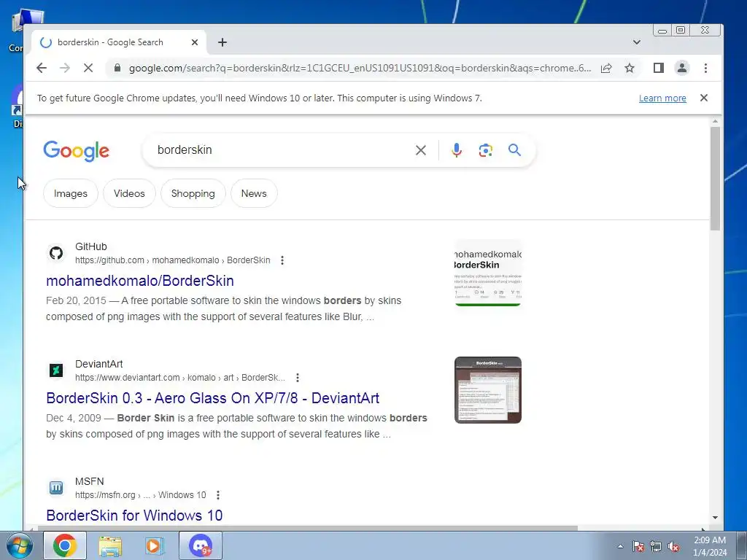Open the Chrome side panel
Image resolution: width=747 pixels, height=560 pixels.
(659, 68)
